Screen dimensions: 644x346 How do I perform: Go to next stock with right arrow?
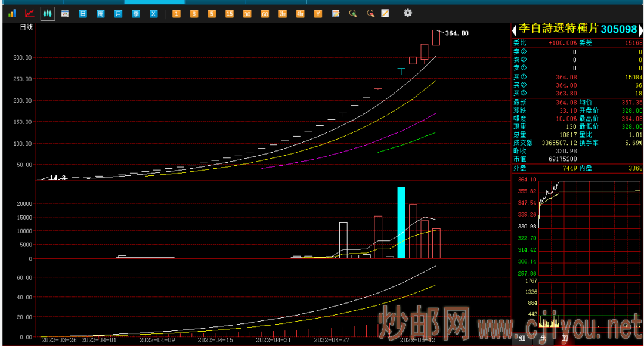coord(640,30)
